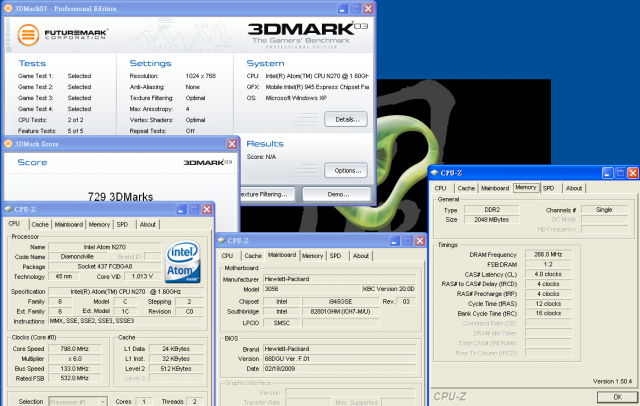
Task: Click the 3DMark Score window title icon
Action: pos(8,144)
